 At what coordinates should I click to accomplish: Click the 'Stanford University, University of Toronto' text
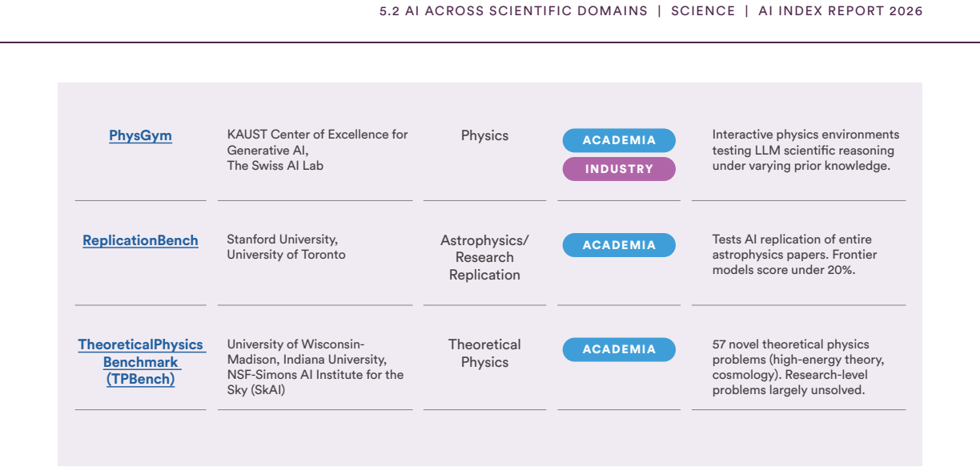point(286,247)
